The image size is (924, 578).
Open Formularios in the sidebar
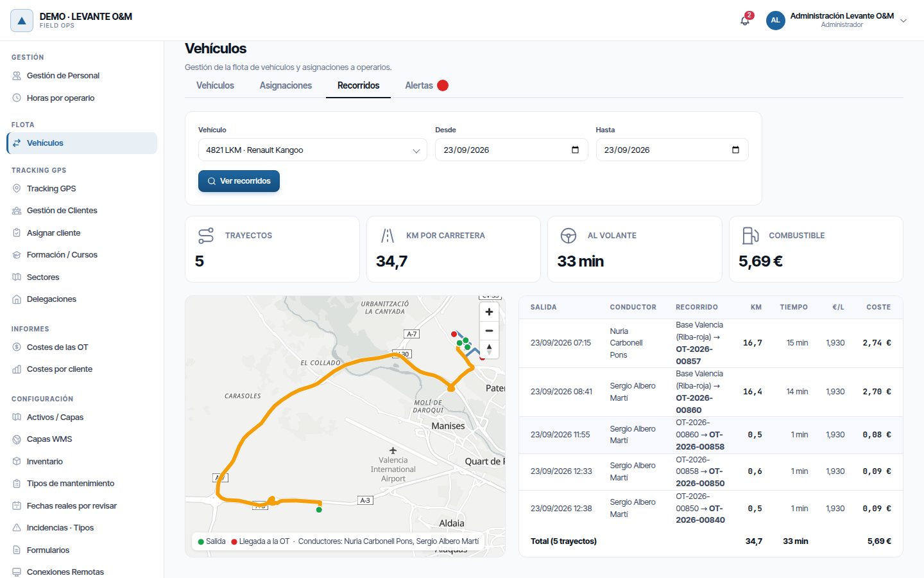click(82, 550)
